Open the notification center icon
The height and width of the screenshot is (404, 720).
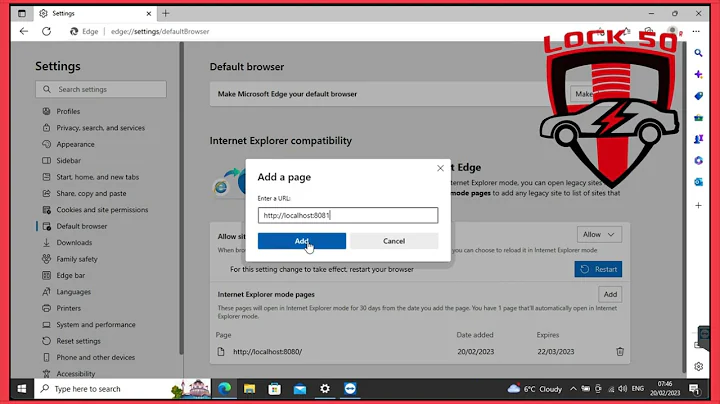694,389
